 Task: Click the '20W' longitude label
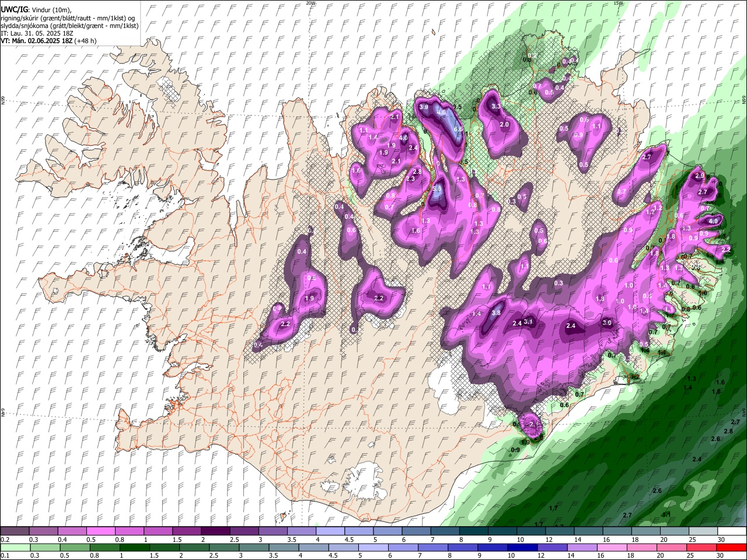(x=310, y=3)
